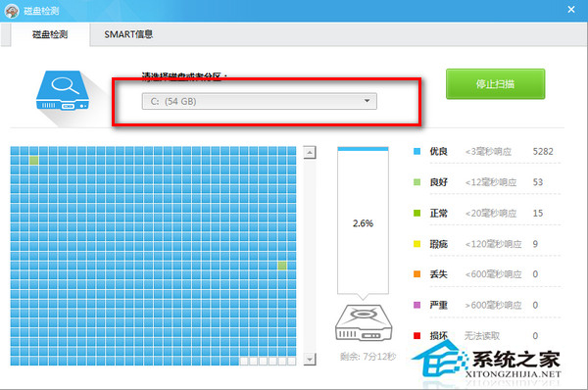Click the app avatar icon in title bar
Viewport: 588px width, 390px height.
(12, 11)
